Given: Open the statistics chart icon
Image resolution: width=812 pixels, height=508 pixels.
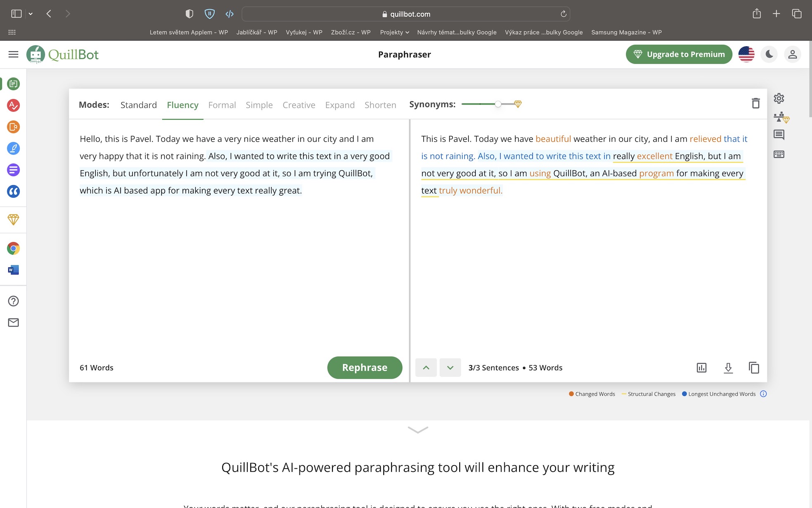Looking at the screenshot, I should pos(701,367).
